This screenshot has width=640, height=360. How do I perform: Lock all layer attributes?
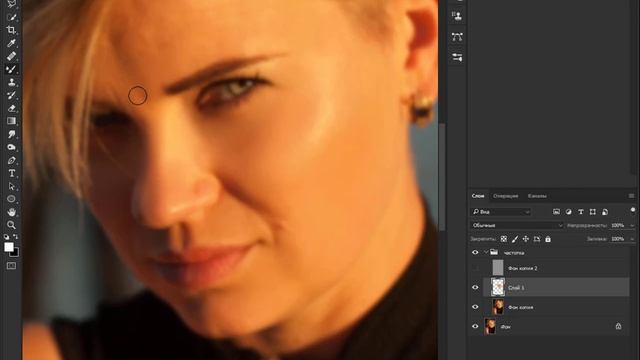[x=548, y=239]
